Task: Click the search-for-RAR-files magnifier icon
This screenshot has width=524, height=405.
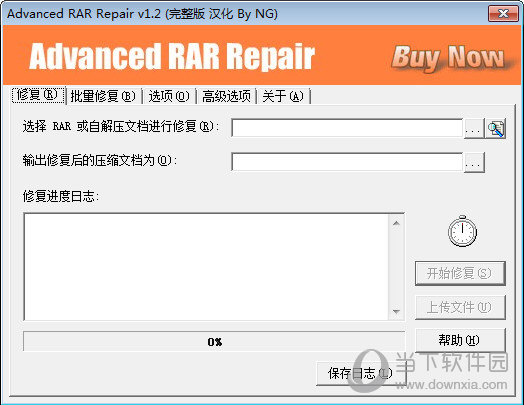Action: 496,129
